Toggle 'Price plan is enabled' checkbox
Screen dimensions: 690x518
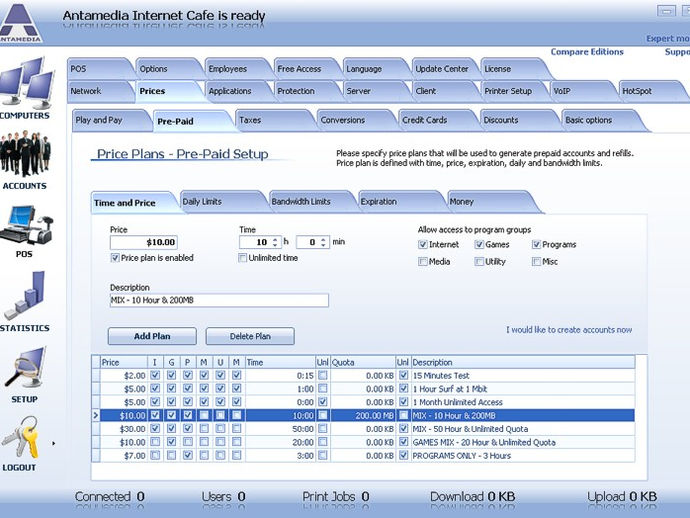click(x=115, y=258)
